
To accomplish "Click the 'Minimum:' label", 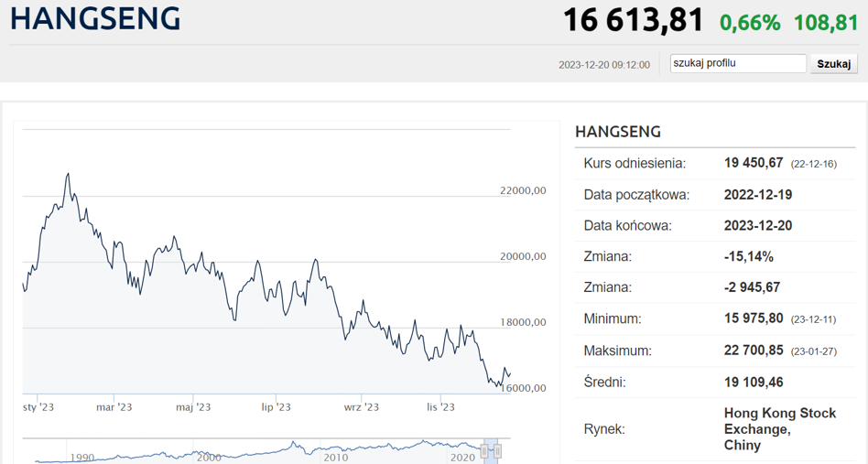I will click(x=613, y=318).
